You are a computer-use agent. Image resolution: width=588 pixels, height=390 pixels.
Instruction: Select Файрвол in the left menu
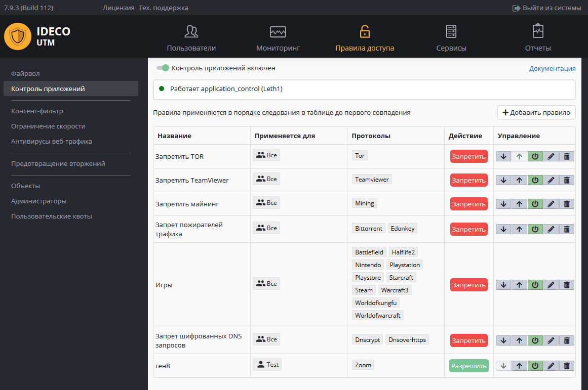25,73
